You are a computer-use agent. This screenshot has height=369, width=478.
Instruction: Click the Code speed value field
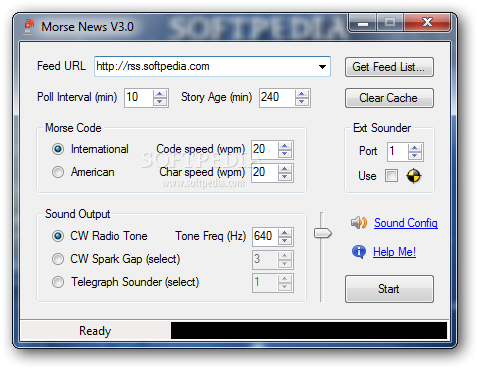click(265, 149)
